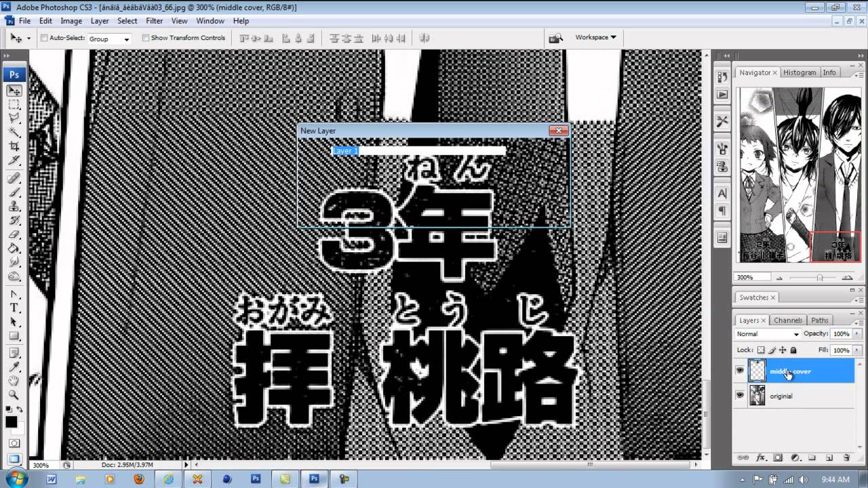Select the Hand tool

click(14, 381)
